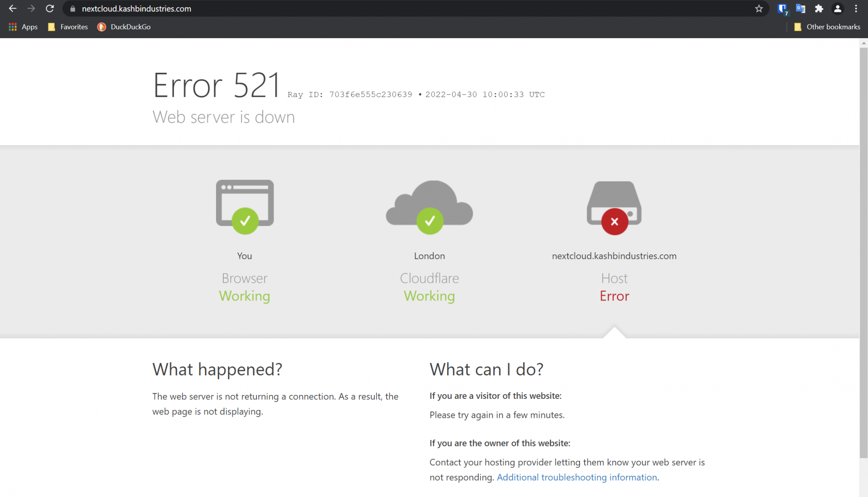Click the browser Forward arrow
This screenshot has width=868, height=497.
31,9
